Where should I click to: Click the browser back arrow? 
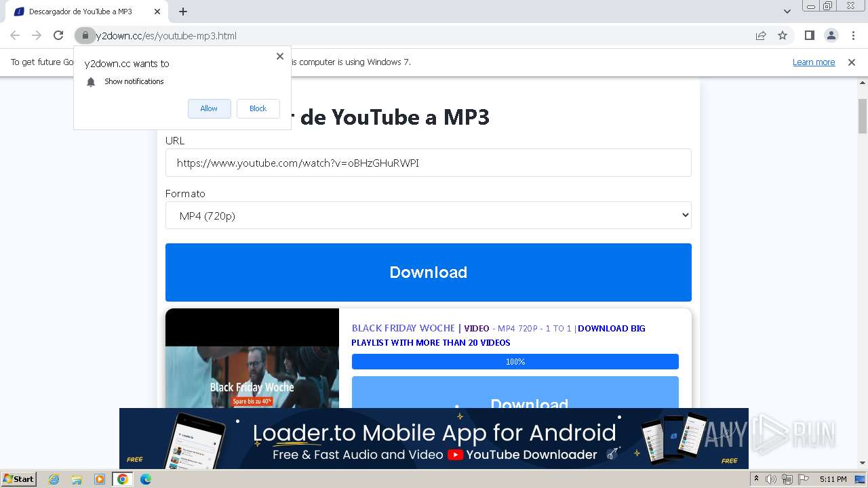tap(15, 35)
